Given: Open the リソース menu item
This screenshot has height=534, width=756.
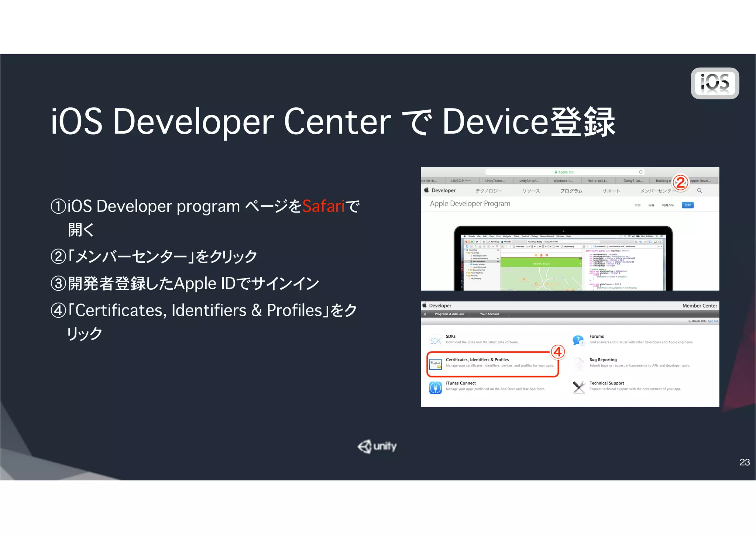Looking at the screenshot, I should [531, 191].
